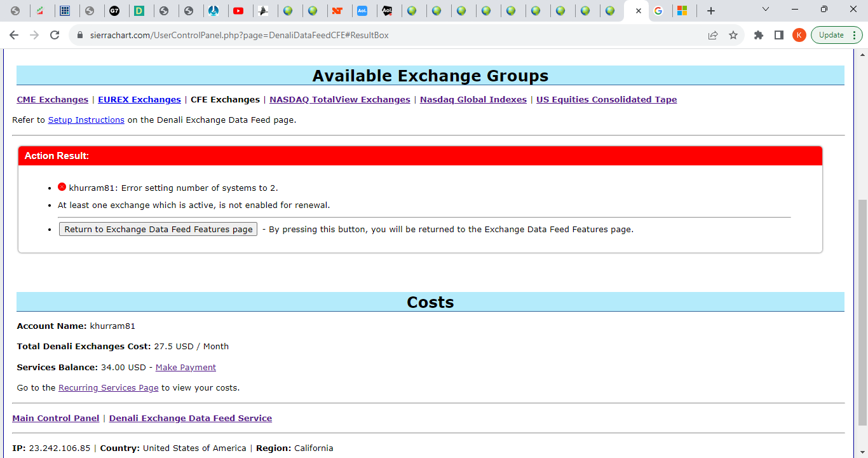Open the CME Exchanges link
Image resolution: width=868 pixels, height=458 pixels.
tap(52, 99)
